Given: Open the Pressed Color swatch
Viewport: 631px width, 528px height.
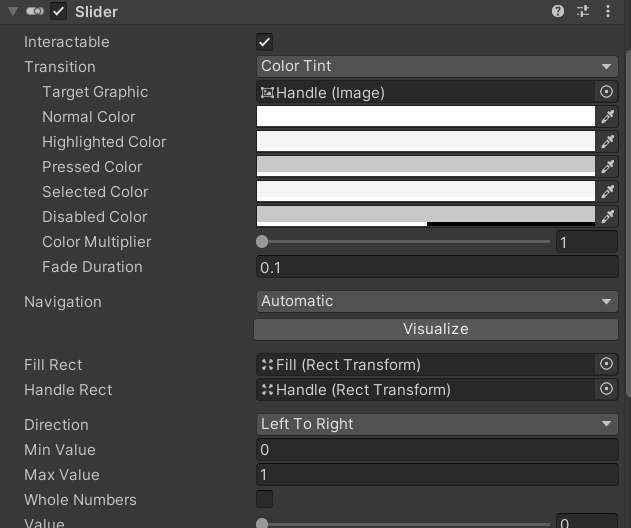Looking at the screenshot, I should 426,166.
